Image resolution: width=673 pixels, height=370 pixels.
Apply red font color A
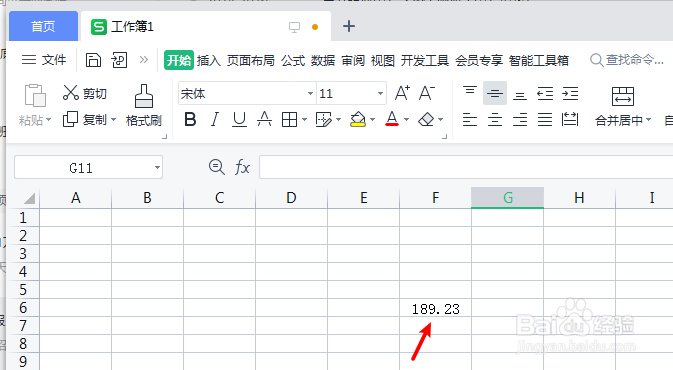coord(392,119)
